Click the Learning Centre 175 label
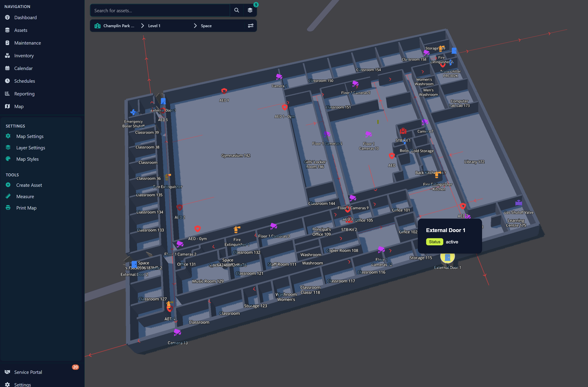This screenshot has height=387, width=588. [x=516, y=223]
